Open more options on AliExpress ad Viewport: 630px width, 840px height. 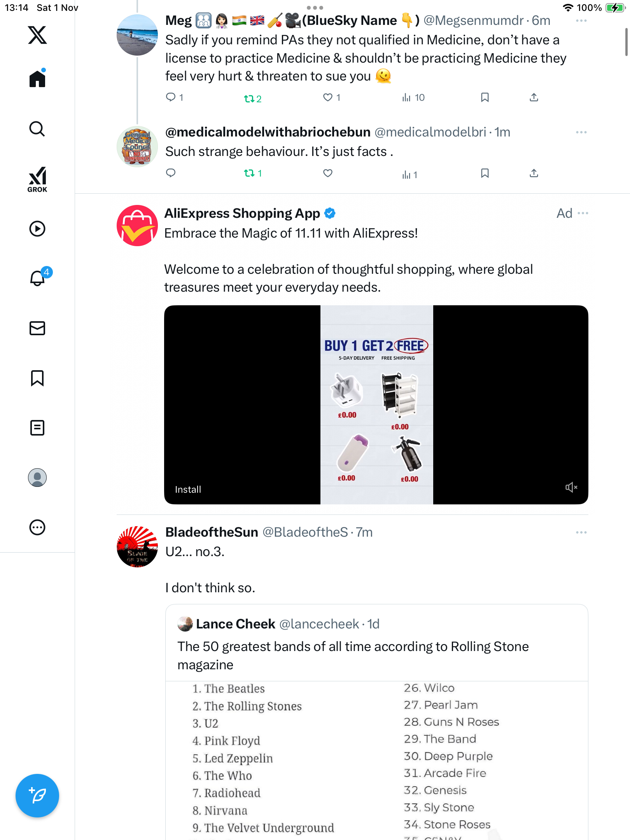(583, 213)
